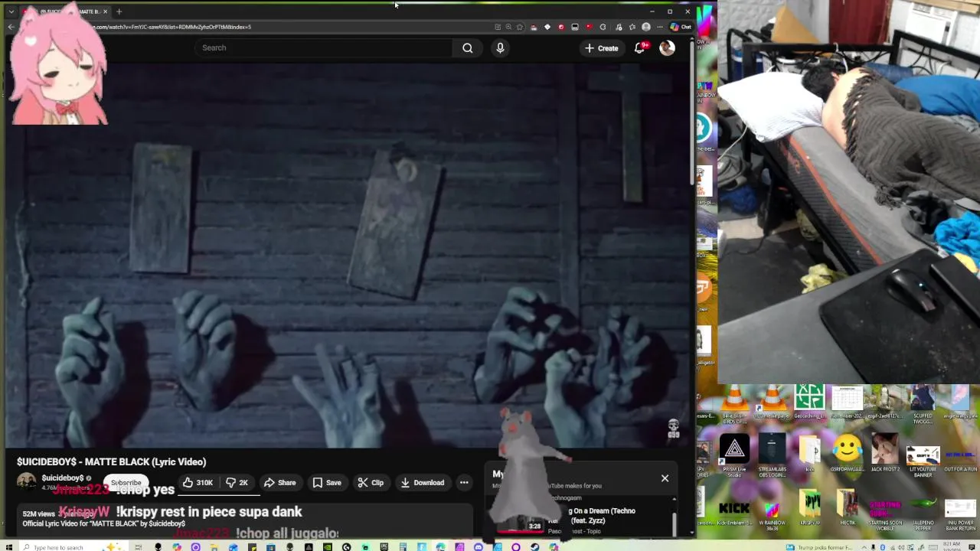Image resolution: width=980 pixels, height=551 pixels.
Task: Open PRISM Live Studio desktop shortcut
Action: point(734,455)
